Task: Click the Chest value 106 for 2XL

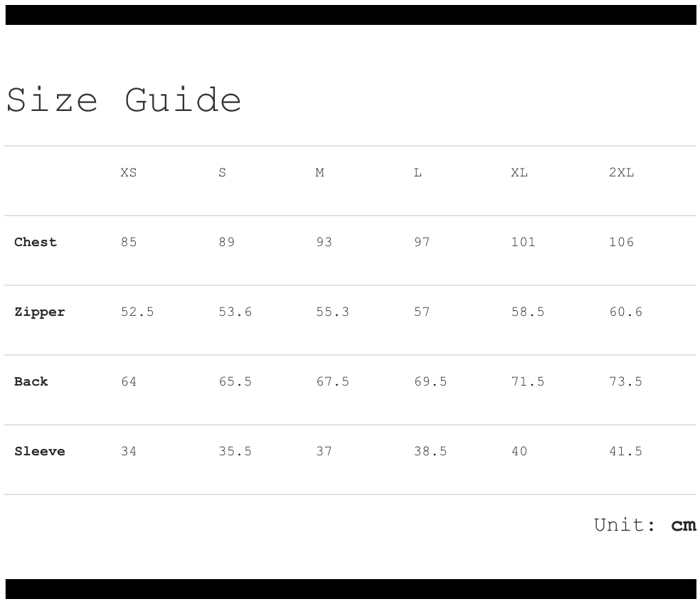Action: pos(621,242)
